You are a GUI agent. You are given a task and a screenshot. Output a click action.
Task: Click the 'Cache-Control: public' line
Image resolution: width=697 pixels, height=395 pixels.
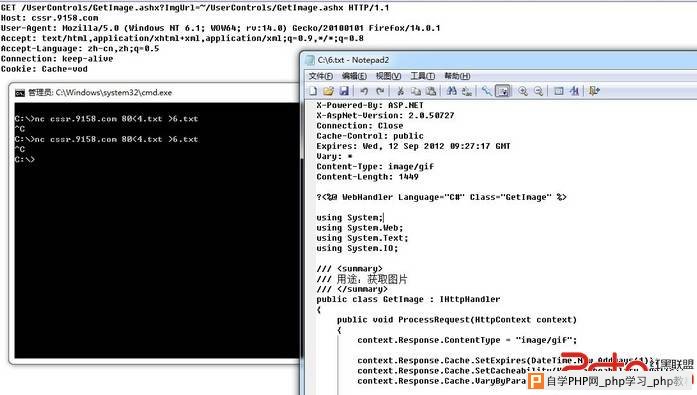(370, 136)
